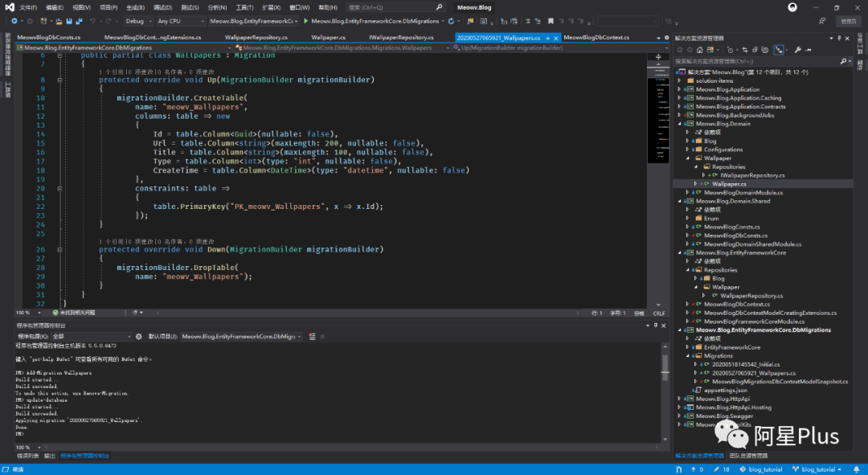Switch to the Wallpaper.cs editor tab
The image size is (868, 475).
coord(328,38)
